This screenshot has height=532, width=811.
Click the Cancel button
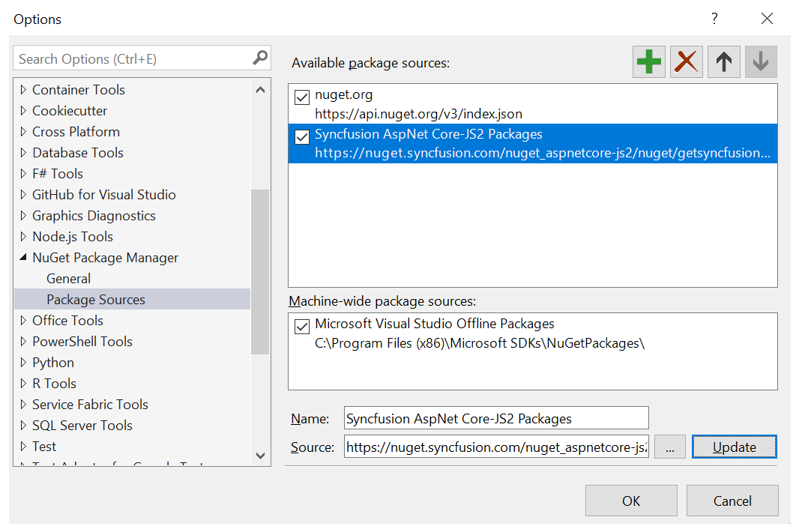[x=732, y=501]
